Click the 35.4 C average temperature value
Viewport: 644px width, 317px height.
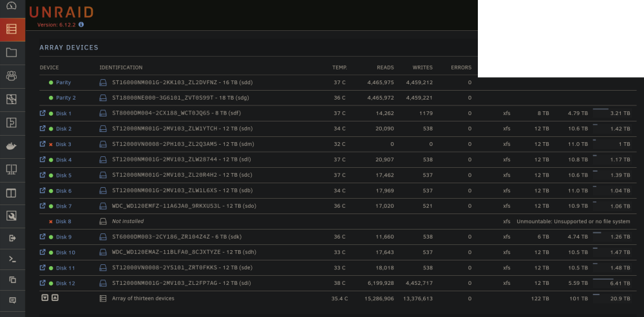click(x=339, y=298)
